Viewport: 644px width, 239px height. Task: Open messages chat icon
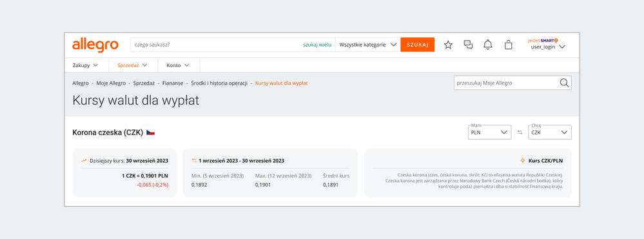468,45
